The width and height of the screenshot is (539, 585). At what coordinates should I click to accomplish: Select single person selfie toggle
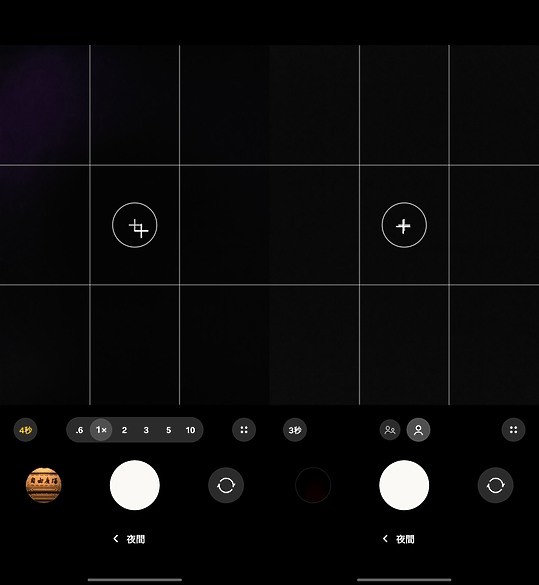419,430
